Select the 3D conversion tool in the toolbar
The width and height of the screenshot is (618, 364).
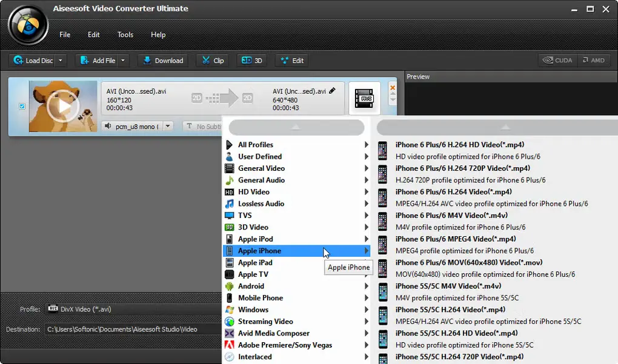[251, 60]
